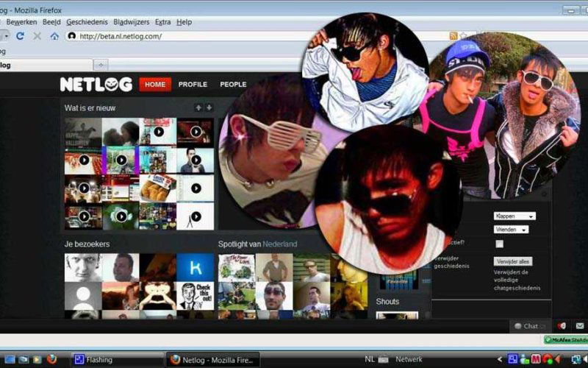Click the keyboard icon in language bar
This screenshot has width=588, height=368.
[383, 359]
